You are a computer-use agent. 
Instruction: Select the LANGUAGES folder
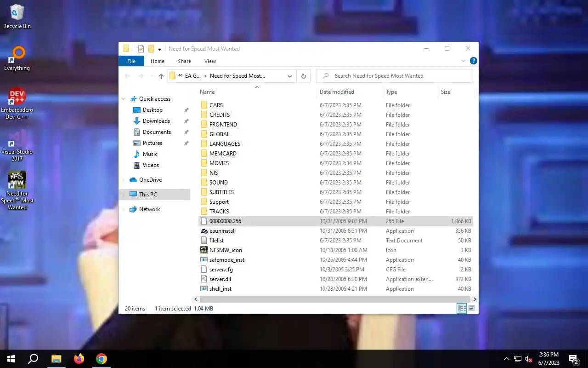point(336,144)
